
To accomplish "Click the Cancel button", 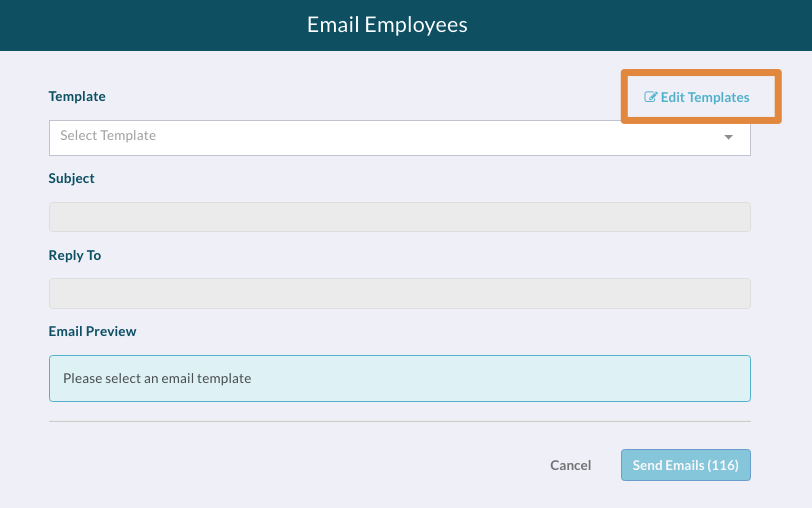I will (x=570, y=465).
